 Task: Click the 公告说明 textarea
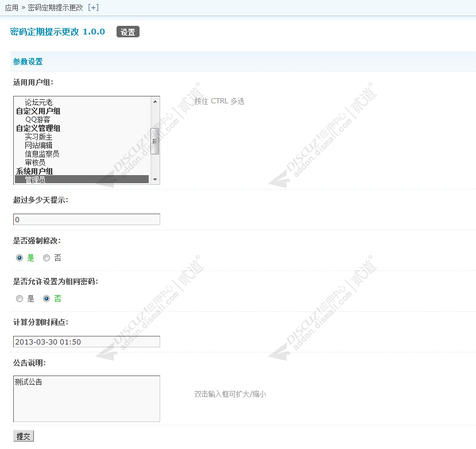[x=87, y=398]
